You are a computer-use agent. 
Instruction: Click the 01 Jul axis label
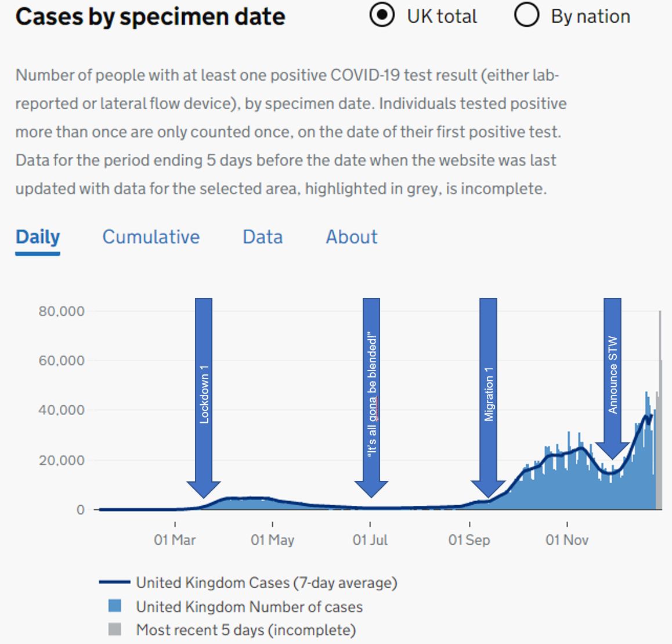pos(370,540)
